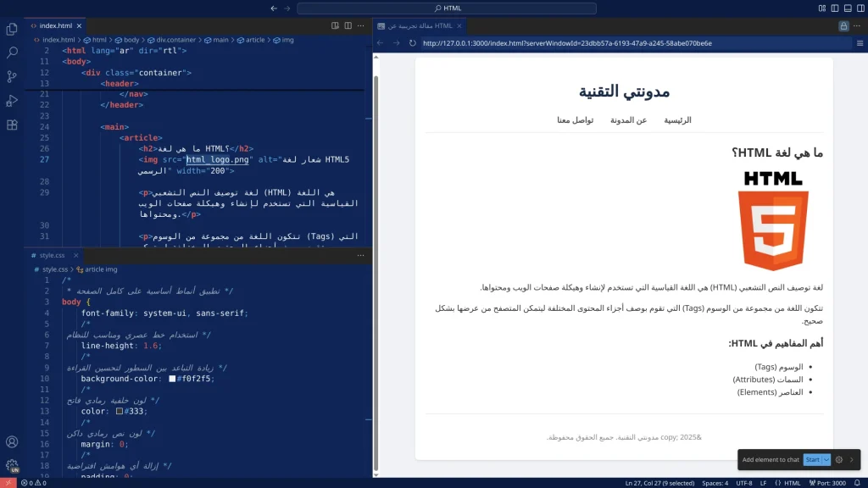Image resolution: width=868 pixels, height=488 pixels.
Task: Split the index.html editor right
Action: [348, 25]
